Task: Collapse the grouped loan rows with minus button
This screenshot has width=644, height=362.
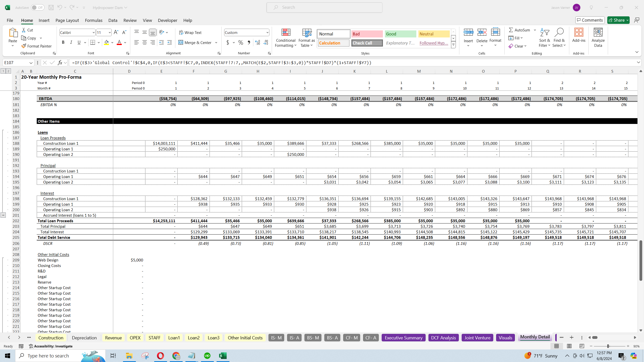Action: pyautogui.click(x=3, y=215)
